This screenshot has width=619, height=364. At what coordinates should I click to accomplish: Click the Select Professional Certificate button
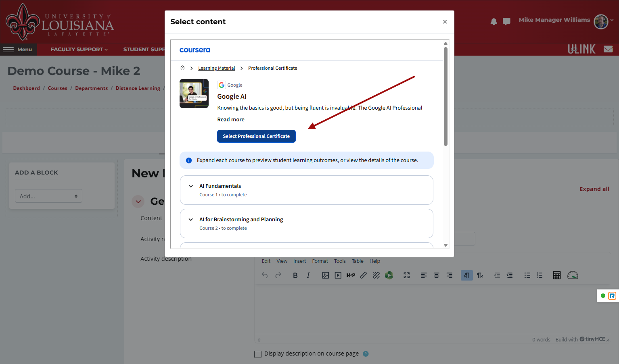pyautogui.click(x=256, y=136)
